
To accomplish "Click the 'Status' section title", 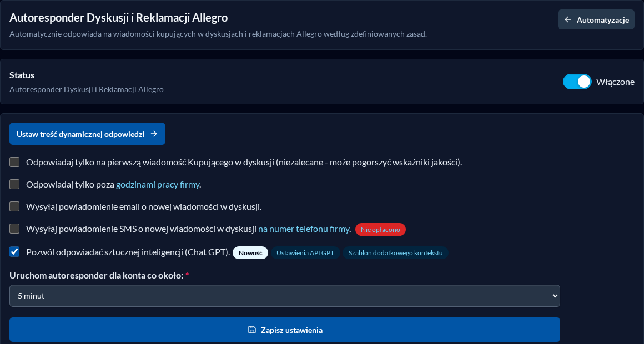I will pyautogui.click(x=22, y=75).
